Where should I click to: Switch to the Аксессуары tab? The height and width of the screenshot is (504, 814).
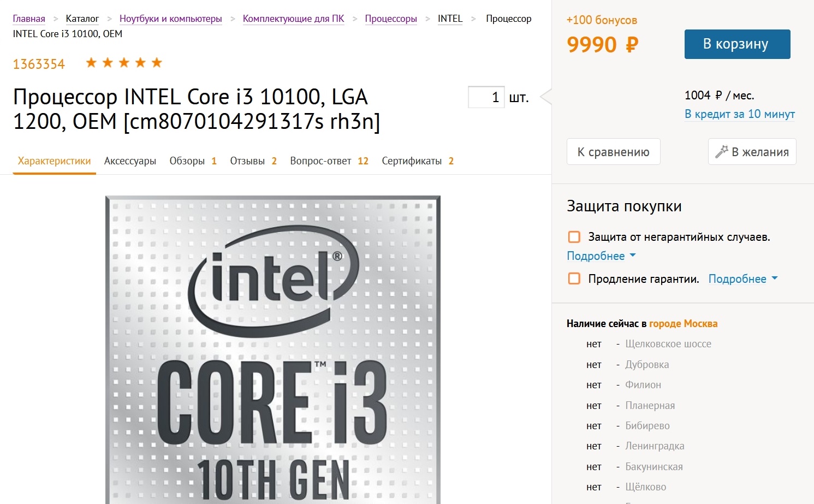coord(130,161)
